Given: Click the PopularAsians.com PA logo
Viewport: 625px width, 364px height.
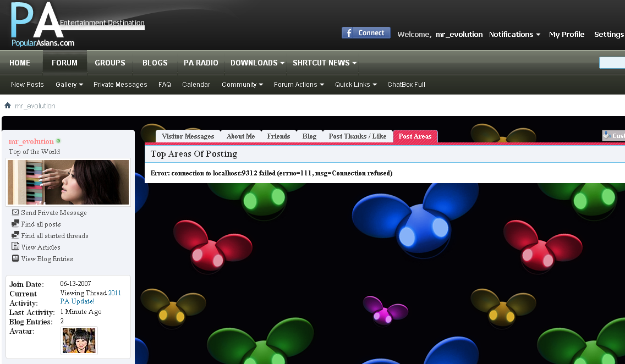Looking at the screenshot, I should click(43, 24).
